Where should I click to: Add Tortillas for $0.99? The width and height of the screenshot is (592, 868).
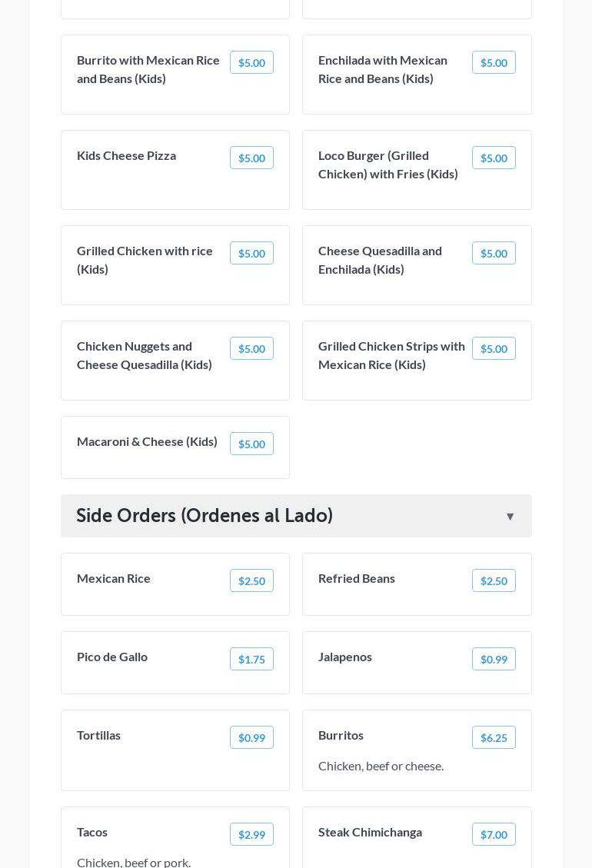251,738
